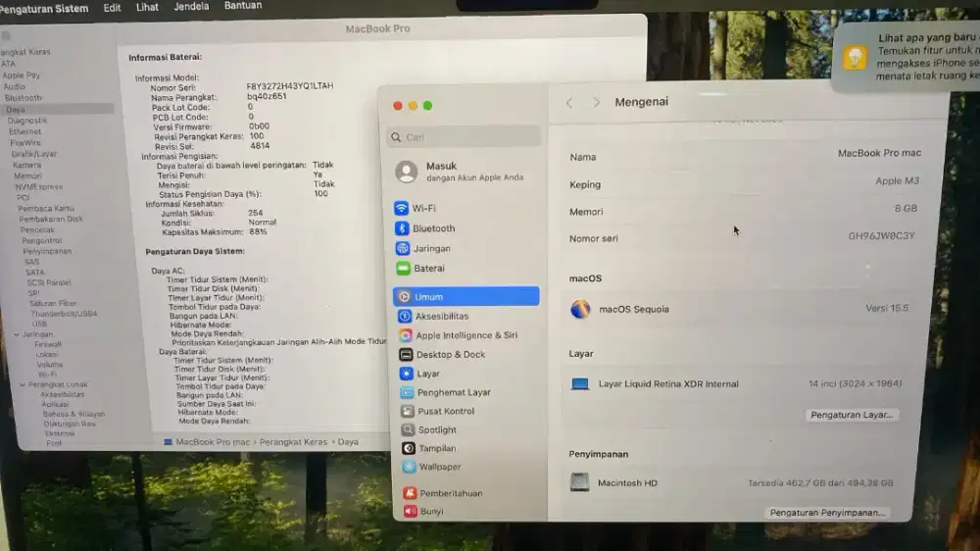Select Bluetooth in System Information sidebar
The image size is (980, 551).
coord(24,98)
